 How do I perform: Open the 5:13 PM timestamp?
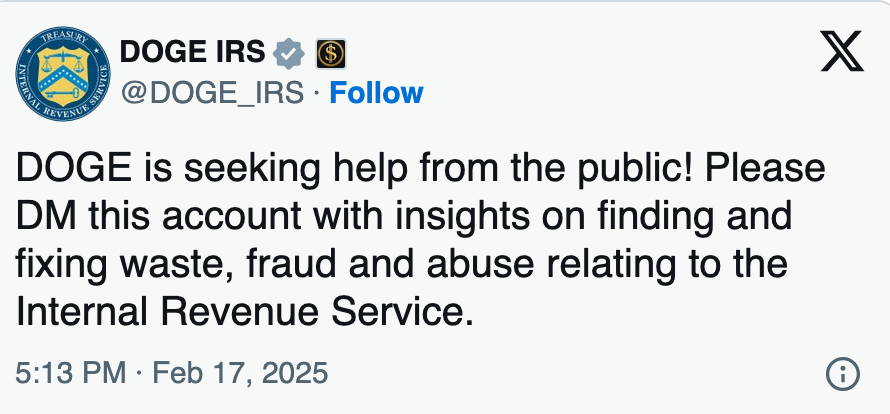[71, 374]
